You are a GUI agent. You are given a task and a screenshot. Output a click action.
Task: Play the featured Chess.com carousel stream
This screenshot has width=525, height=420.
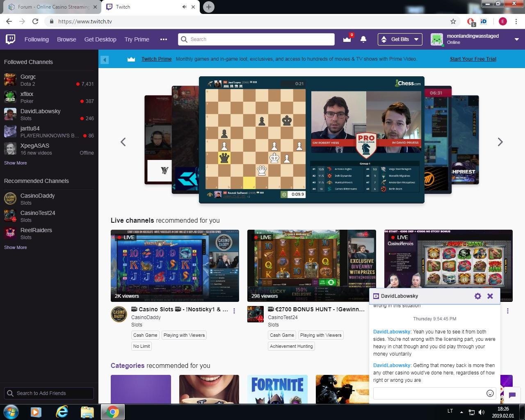point(312,139)
